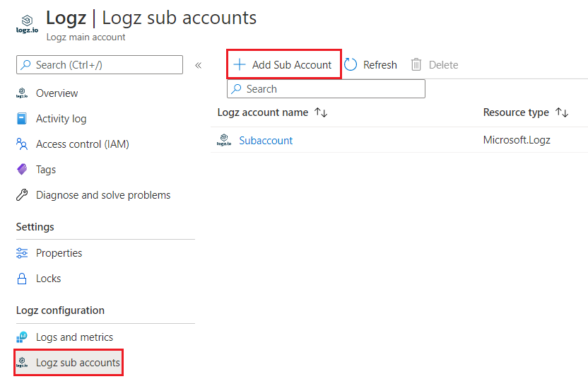Sort by Logz account name arrows
The width and height of the screenshot is (588, 379).
coord(321,112)
